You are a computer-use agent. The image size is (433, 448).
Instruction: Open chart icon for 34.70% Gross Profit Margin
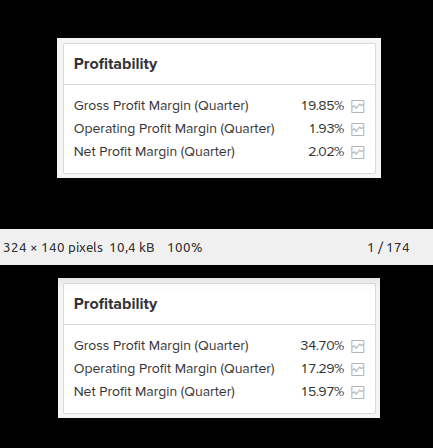pos(358,346)
